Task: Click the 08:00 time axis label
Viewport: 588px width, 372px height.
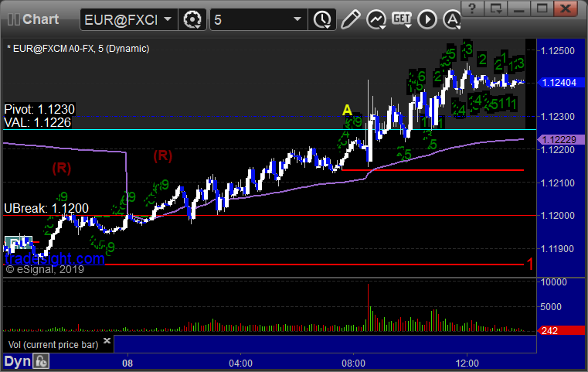Action: pyautogui.click(x=353, y=363)
